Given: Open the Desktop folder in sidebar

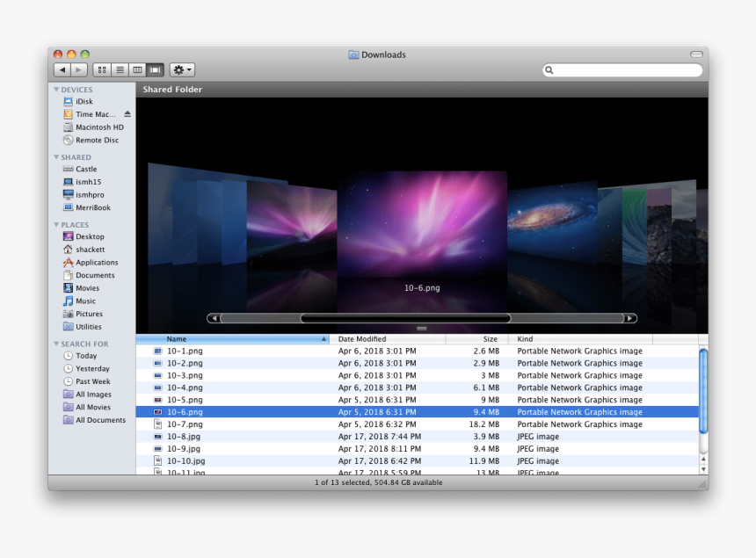Looking at the screenshot, I should (84, 236).
